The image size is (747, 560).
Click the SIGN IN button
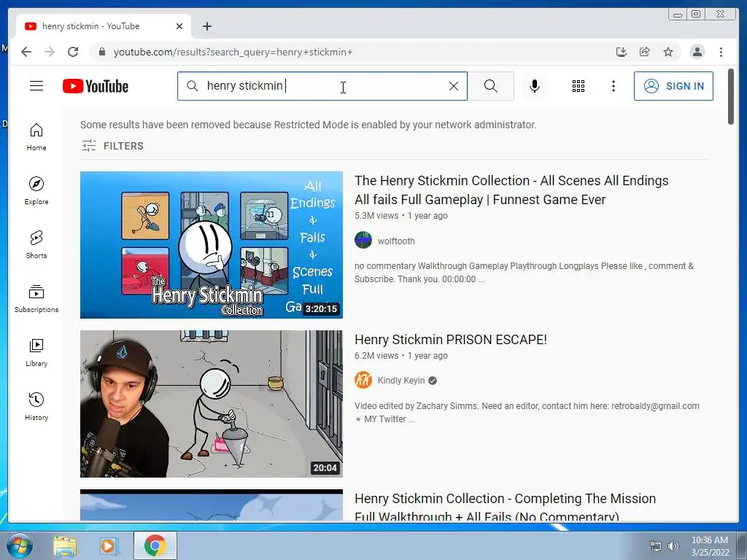(673, 86)
